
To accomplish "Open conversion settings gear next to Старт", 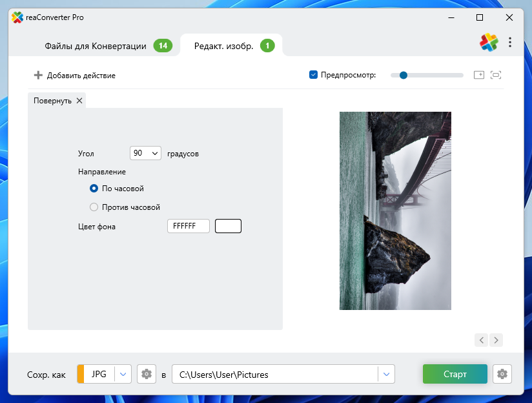I will [502, 374].
